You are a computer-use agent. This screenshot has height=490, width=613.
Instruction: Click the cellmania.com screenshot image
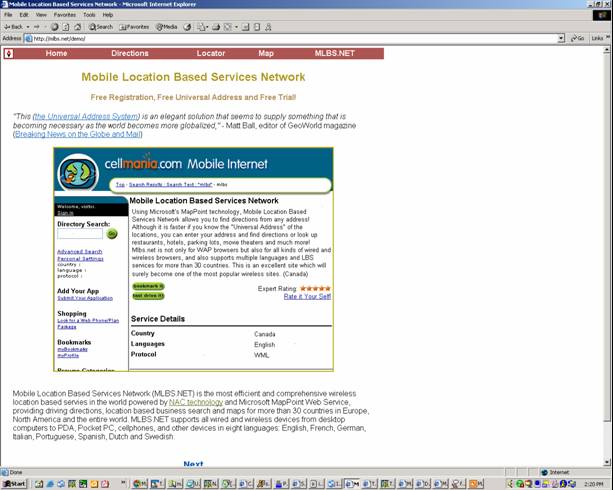point(194,259)
